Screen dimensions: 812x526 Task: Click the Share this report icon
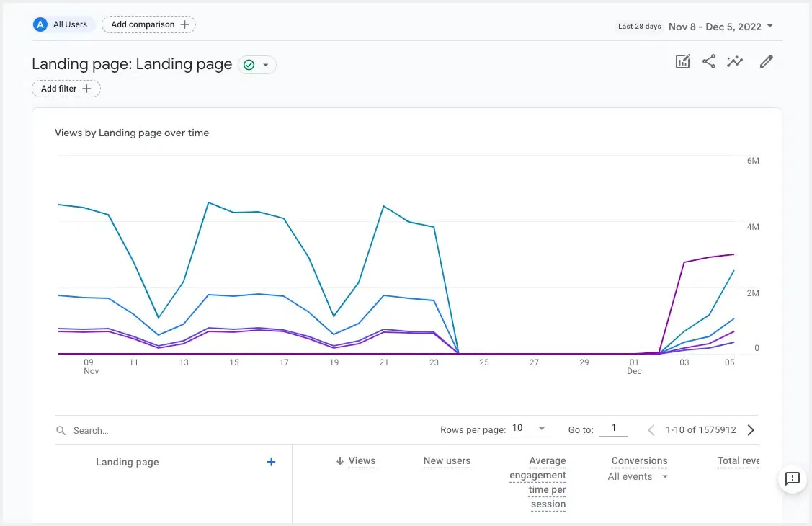pyautogui.click(x=709, y=61)
